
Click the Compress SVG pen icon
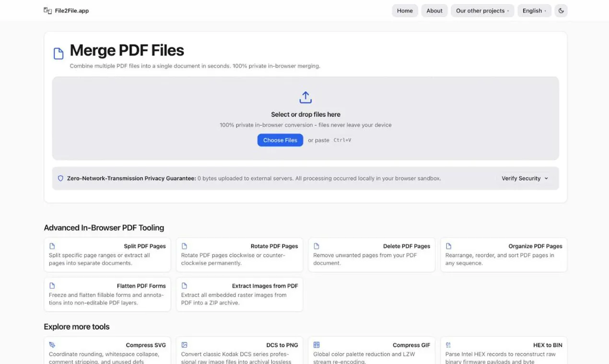click(x=52, y=345)
